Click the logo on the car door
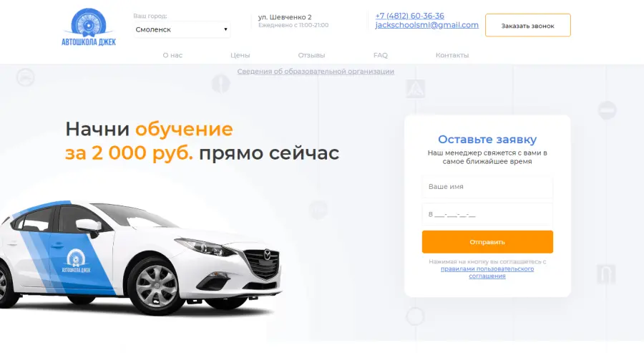 76,261
